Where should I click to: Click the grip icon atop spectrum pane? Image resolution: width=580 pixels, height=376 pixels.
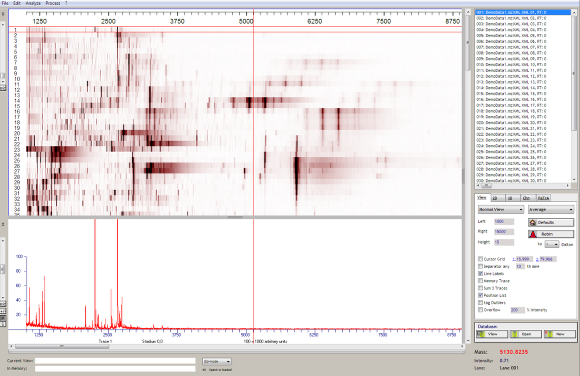click(x=3, y=224)
